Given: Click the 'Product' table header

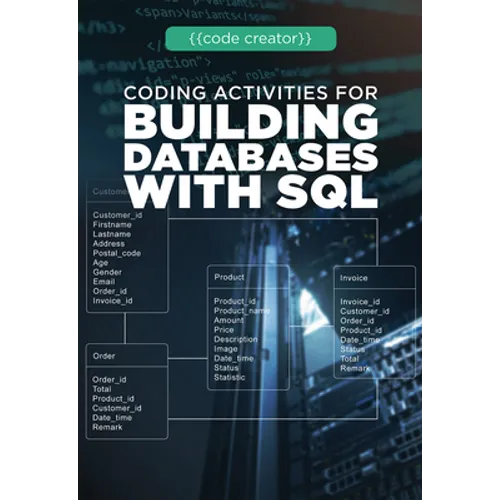Looking at the screenshot, I should pyautogui.click(x=229, y=277).
